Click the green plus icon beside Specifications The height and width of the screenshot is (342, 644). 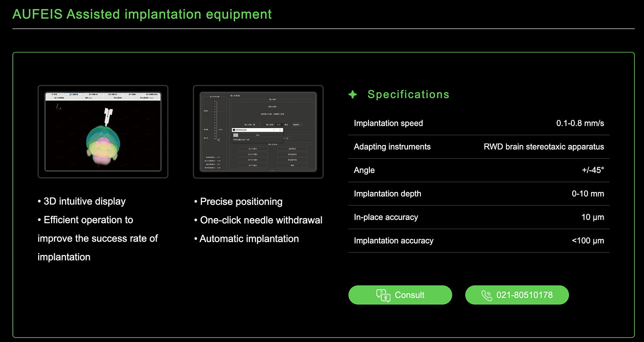tap(353, 94)
